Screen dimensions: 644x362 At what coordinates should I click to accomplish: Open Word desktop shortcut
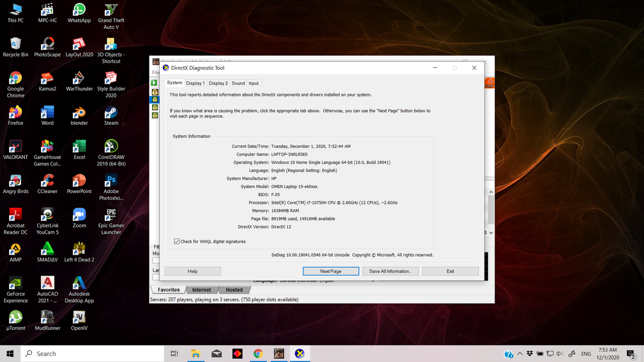point(47,116)
